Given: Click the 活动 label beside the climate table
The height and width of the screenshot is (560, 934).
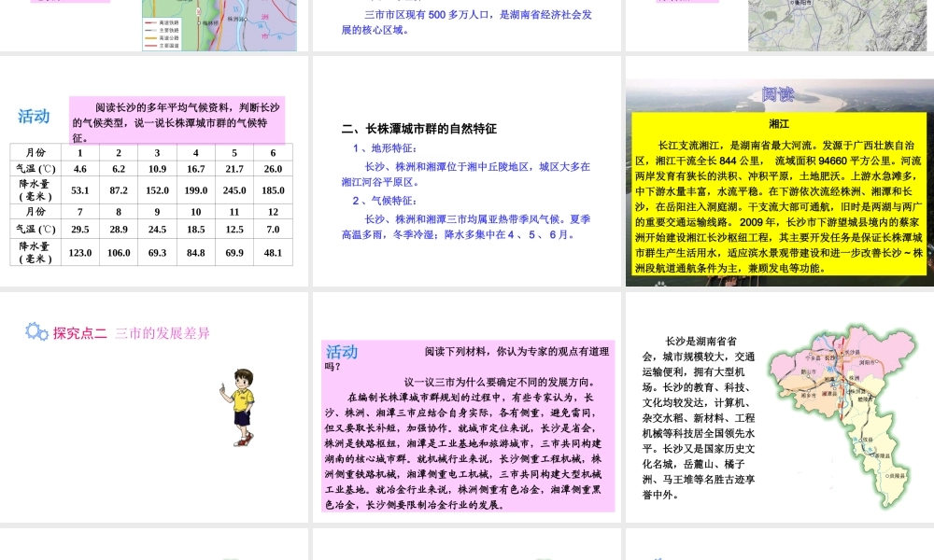Looking at the screenshot, I should click(34, 116).
